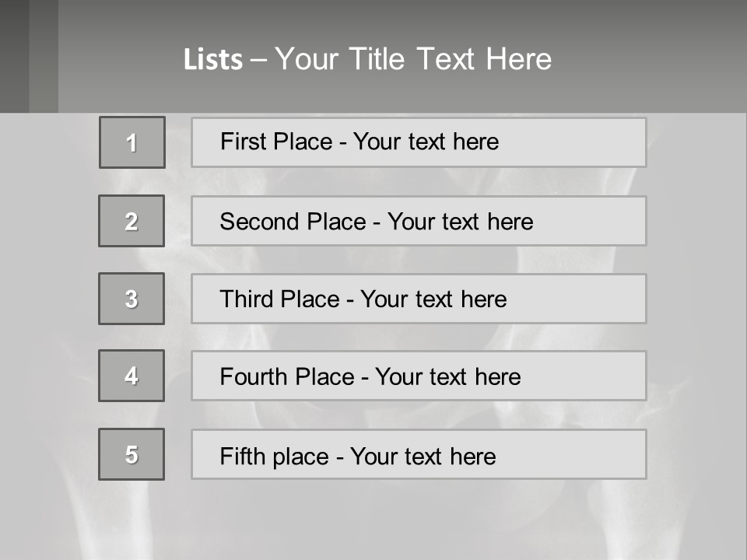Click the number 5 list marker
Viewport: 747px width, 560px height.
coord(132,454)
